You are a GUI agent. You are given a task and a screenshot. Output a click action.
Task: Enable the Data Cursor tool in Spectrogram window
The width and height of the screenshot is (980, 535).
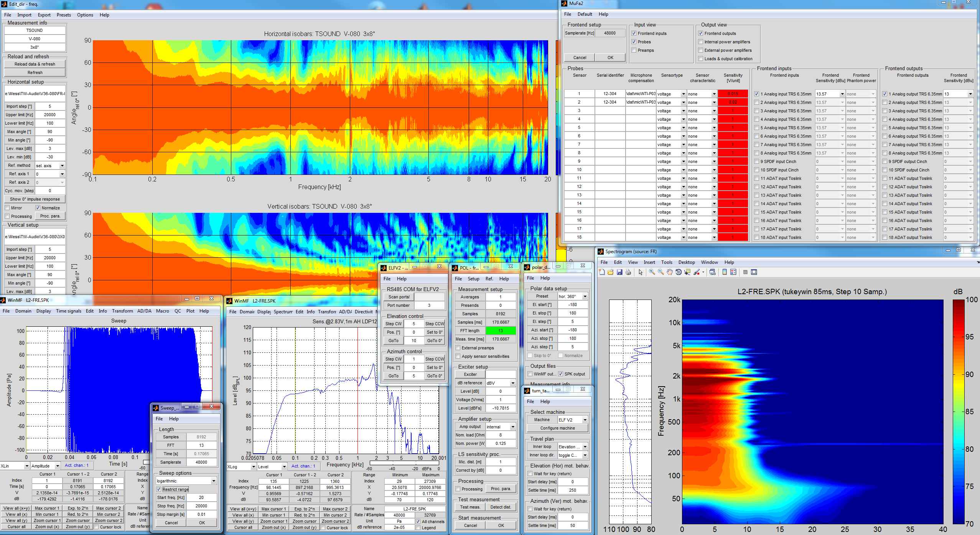[x=687, y=272]
